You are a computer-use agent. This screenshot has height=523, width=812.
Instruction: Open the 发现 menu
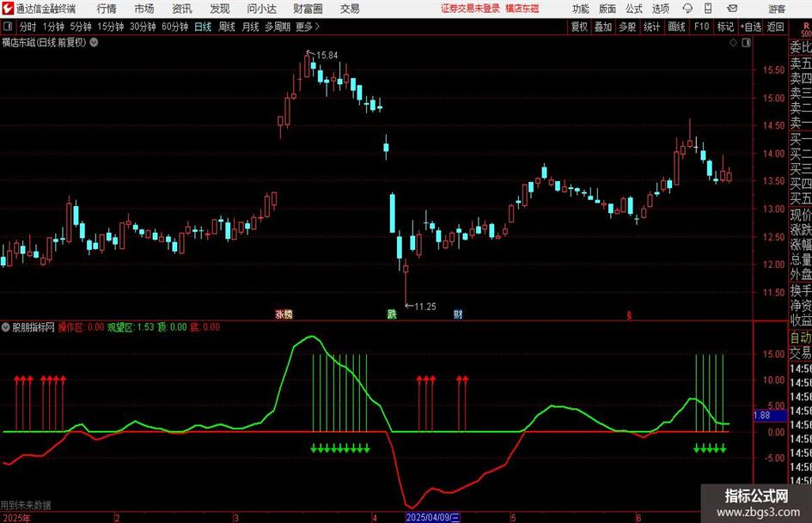[x=220, y=9]
